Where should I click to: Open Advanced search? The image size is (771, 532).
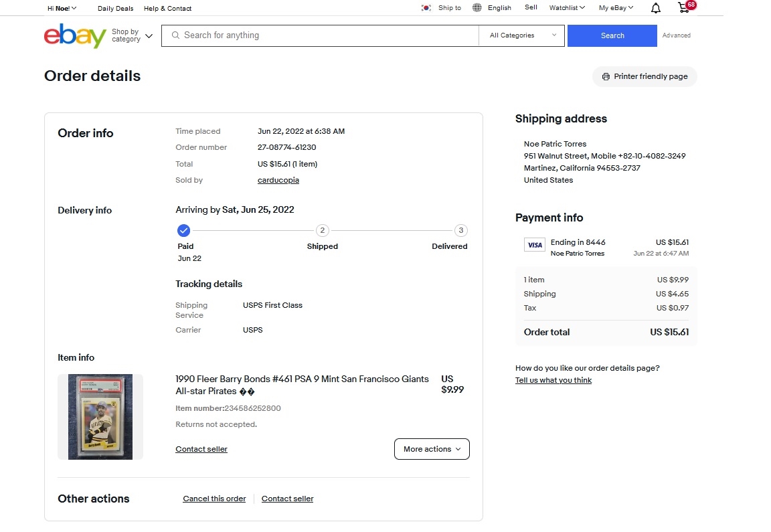[676, 35]
